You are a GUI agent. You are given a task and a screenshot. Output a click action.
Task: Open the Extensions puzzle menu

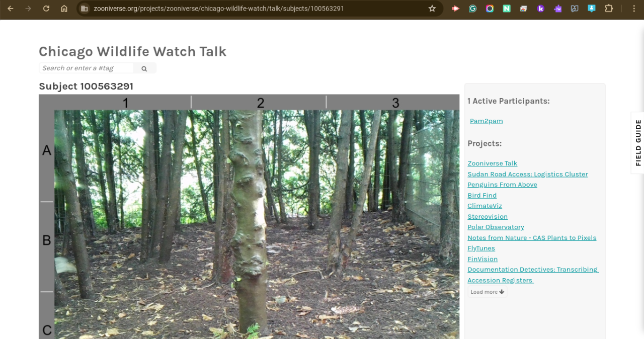pyautogui.click(x=609, y=9)
